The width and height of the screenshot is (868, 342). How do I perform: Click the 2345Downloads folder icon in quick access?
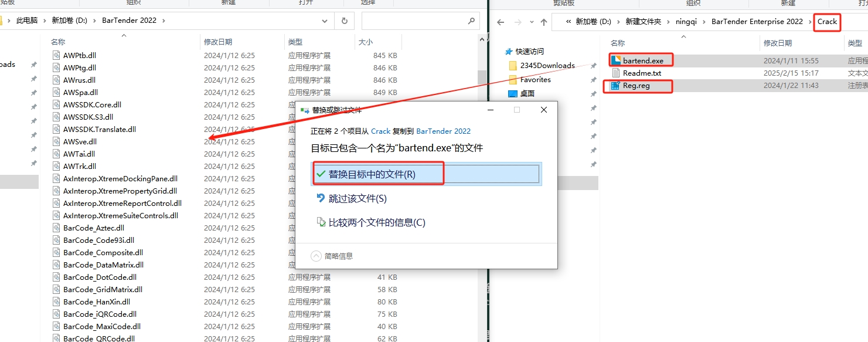click(x=513, y=65)
